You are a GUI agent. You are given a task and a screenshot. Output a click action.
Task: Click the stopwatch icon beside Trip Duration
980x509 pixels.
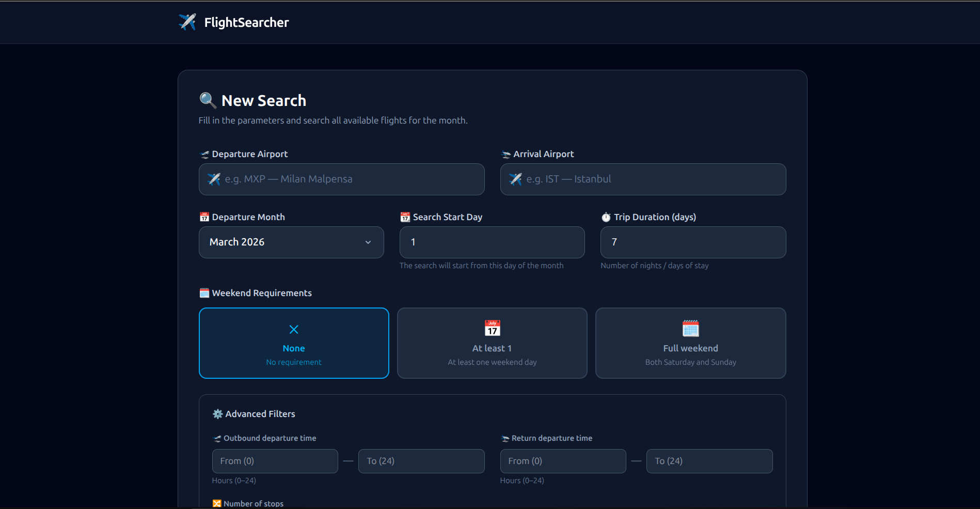(606, 217)
